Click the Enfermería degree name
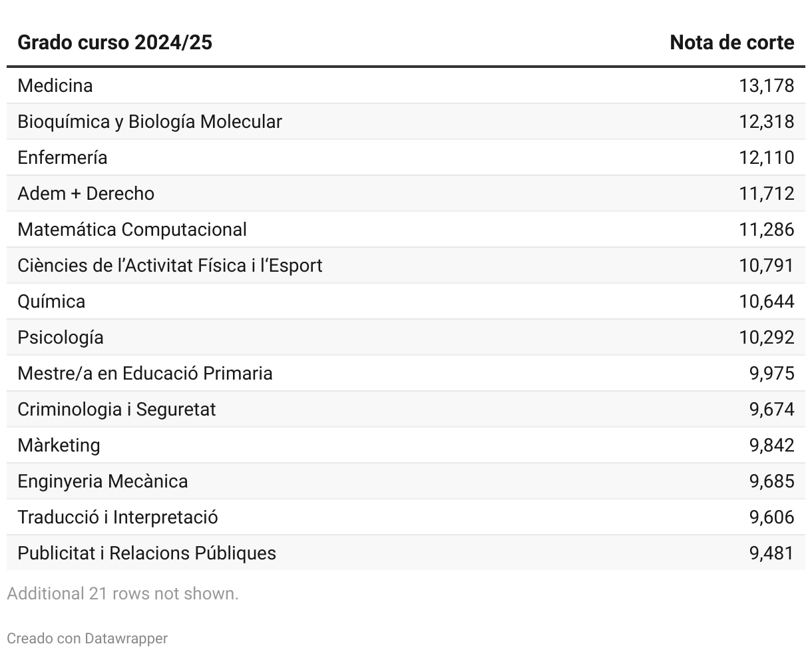 pyautogui.click(x=63, y=157)
